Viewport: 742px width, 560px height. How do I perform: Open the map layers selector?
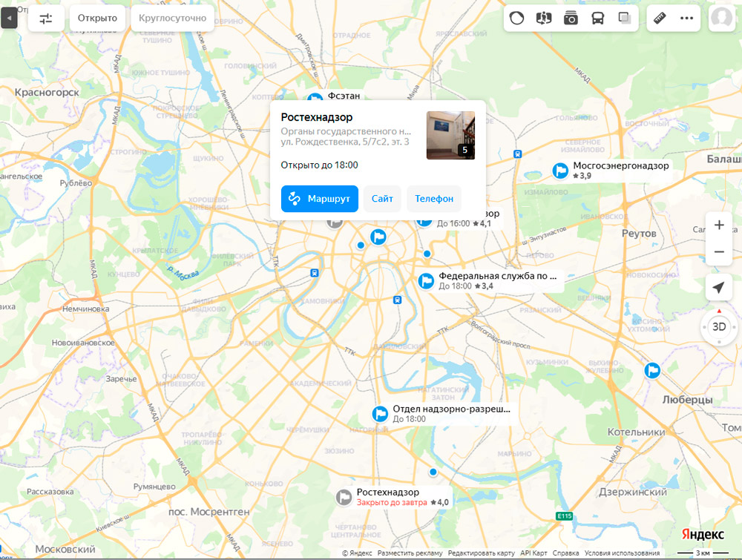(624, 18)
